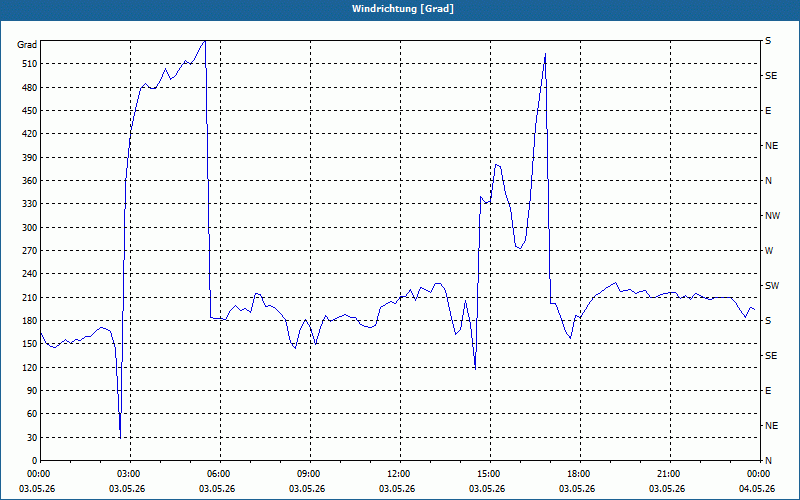The width and height of the screenshot is (800, 500).
Task: Select the "18:00" time label
Action: 579,474
